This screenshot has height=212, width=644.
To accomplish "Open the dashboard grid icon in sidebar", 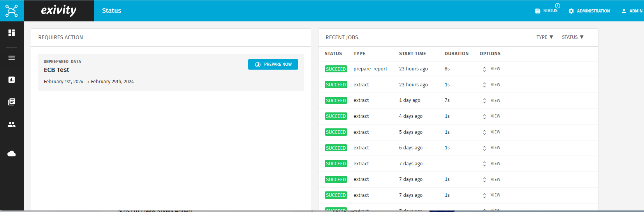I will pos(12,33).
